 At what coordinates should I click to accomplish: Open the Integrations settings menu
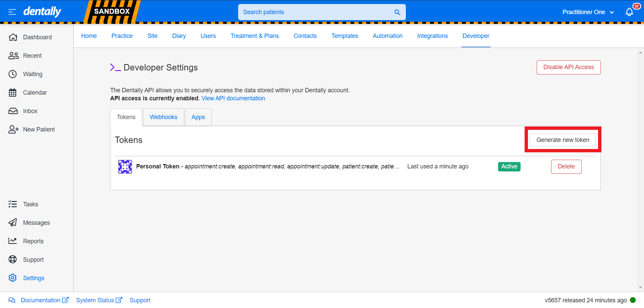[x=432, y=36]
